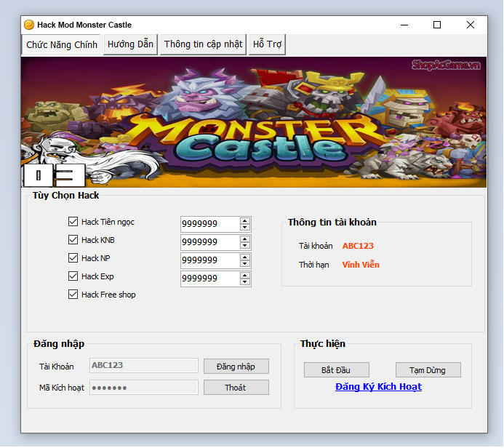The image size is (504, 448).
Task: Disable the Hack NP checkbox
Action: tap(73, 257)
